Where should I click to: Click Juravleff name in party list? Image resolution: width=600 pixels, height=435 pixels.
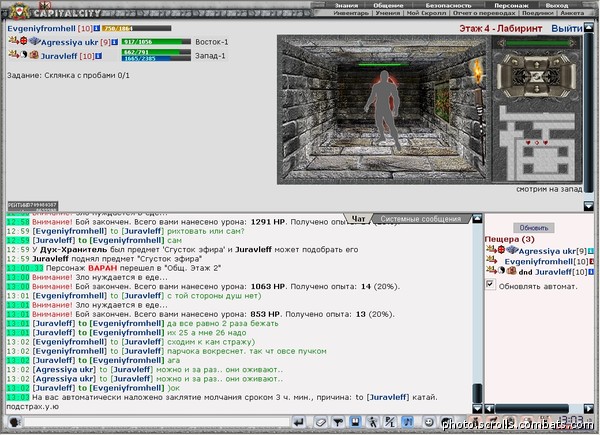pos(59,56)
